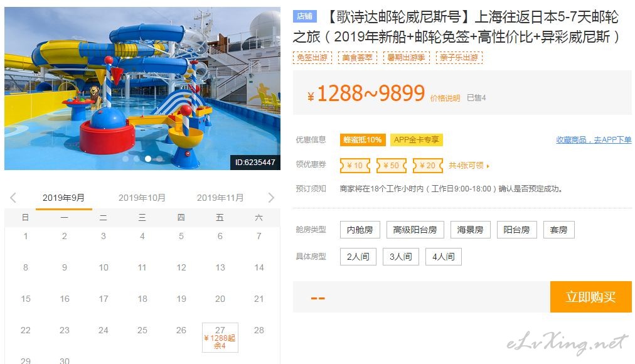Click the 立即购买 buy now button
This screenshot has height=364, width=635.
pyautogui.click(x=591, y=297)
